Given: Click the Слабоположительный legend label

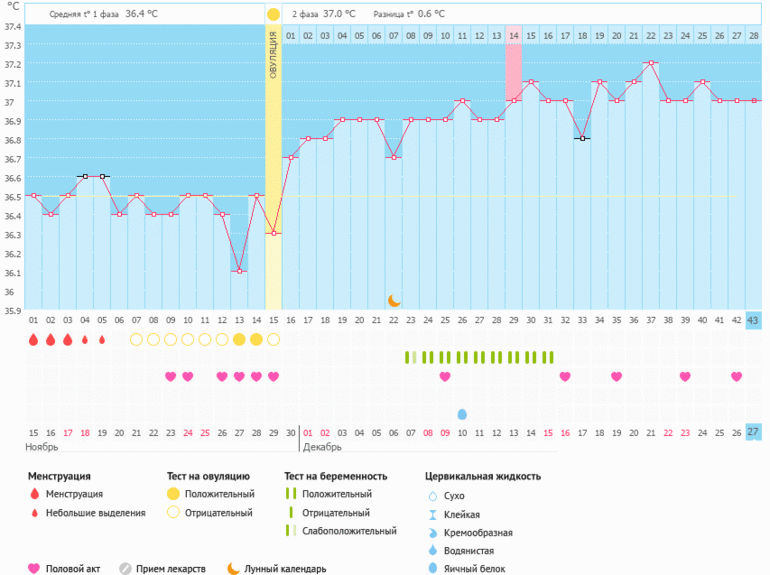Looking at the screenshot, I should point(349,531).
